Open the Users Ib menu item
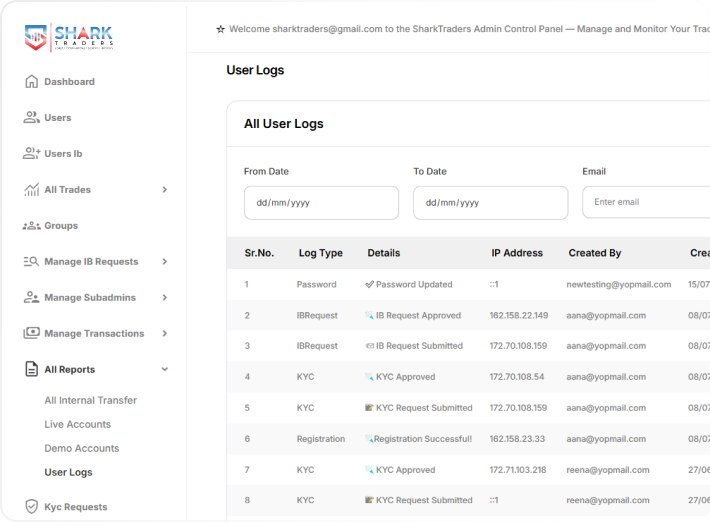Screen dimensions: 710x522 (x=63, y=153)
